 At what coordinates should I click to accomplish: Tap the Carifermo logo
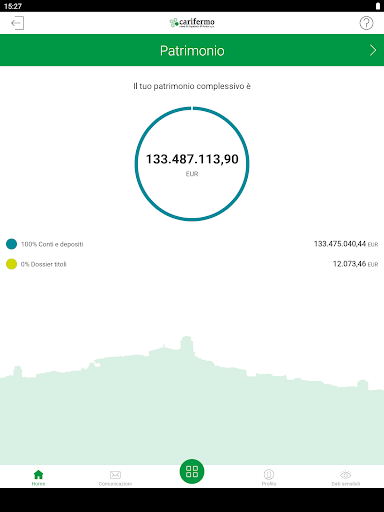[192, 23]
